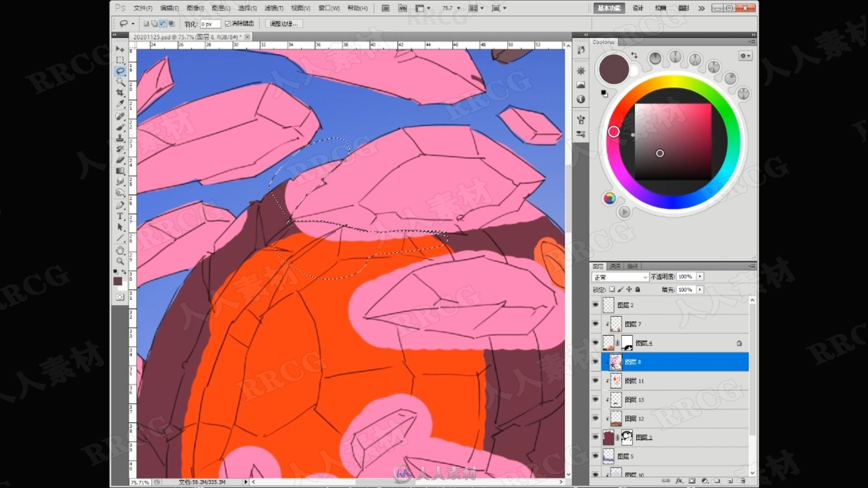Open the layer opacity slider arrow

tap(700, 276)
